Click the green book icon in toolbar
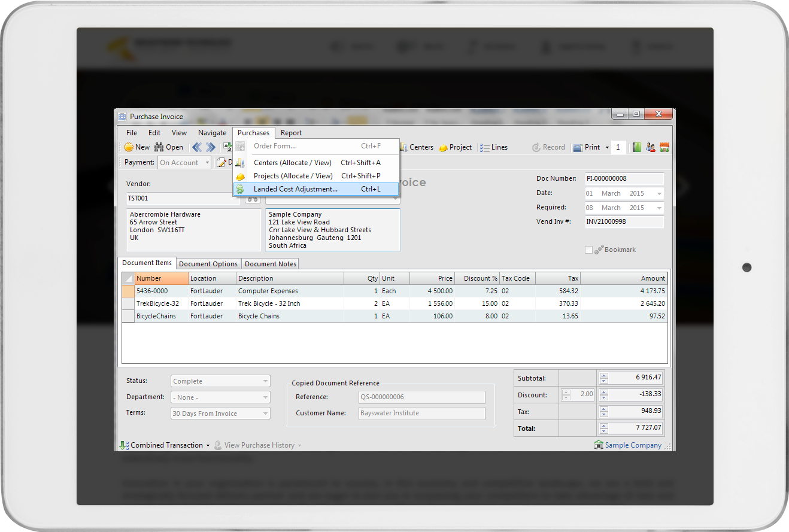This screenshot has height=532, width=789. [637, 147]
